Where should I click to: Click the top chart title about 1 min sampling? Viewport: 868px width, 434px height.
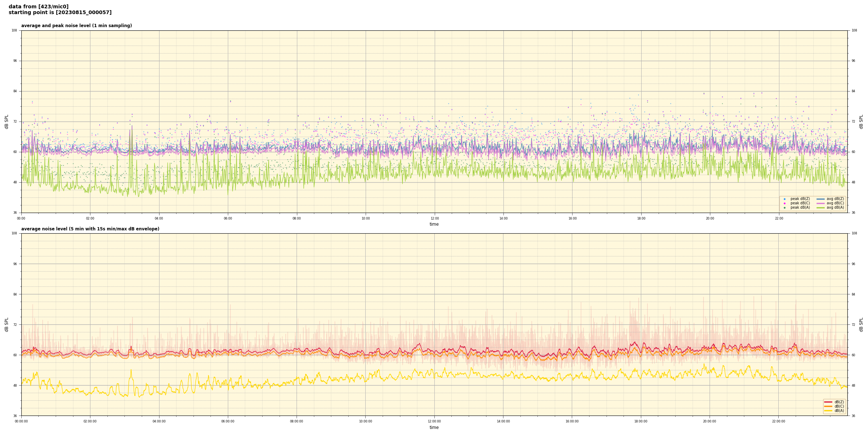(x=76, y=26)
